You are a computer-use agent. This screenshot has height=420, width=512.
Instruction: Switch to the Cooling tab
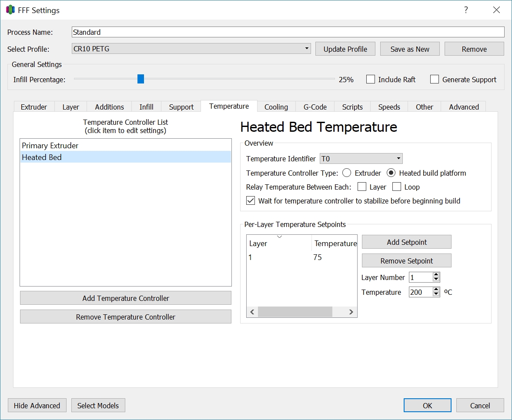point(276,107)
